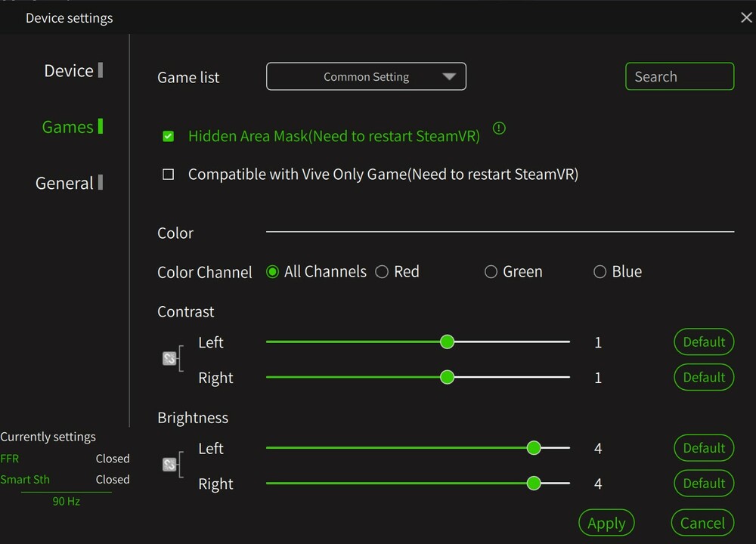756x544 pixels.
Task: Apply the current settings
Action: pyautogui.click(x=606, y=523)
